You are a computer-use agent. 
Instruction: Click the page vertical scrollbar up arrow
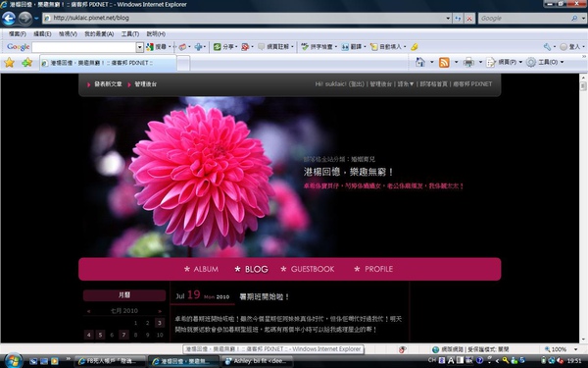pyautogui.click(x=583, y=79)
